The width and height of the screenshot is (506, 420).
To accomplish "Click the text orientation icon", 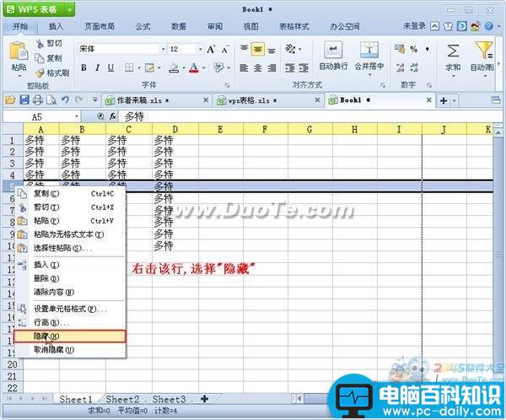I will (290, 49).
